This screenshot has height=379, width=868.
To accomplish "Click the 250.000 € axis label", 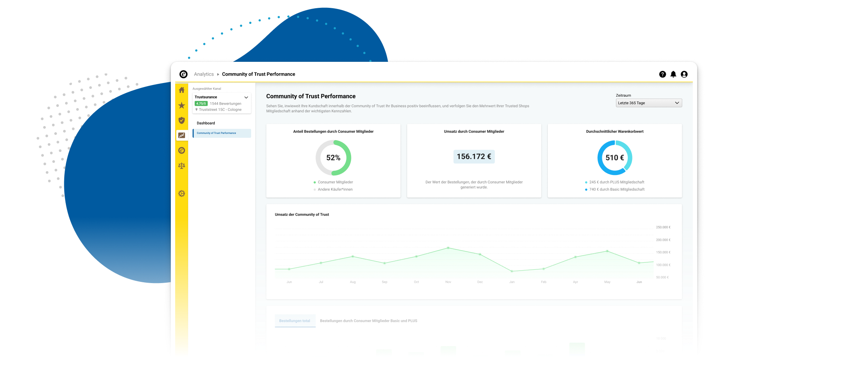I will [663, 227].
